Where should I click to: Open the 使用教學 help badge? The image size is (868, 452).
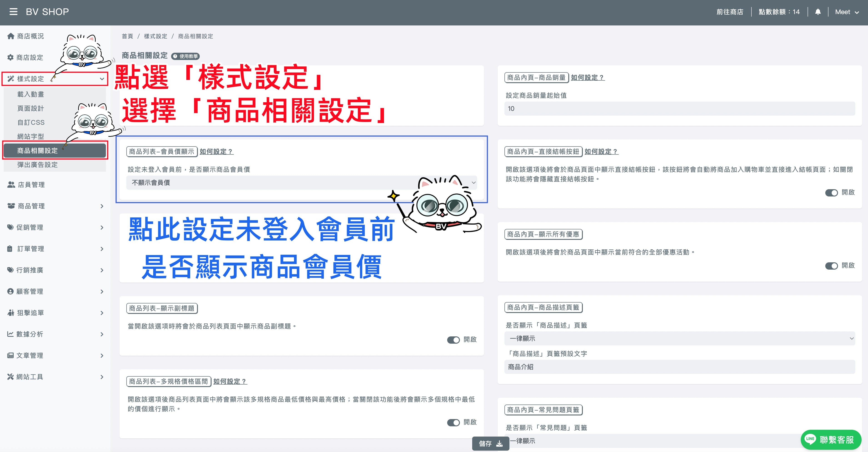(185, 56)
